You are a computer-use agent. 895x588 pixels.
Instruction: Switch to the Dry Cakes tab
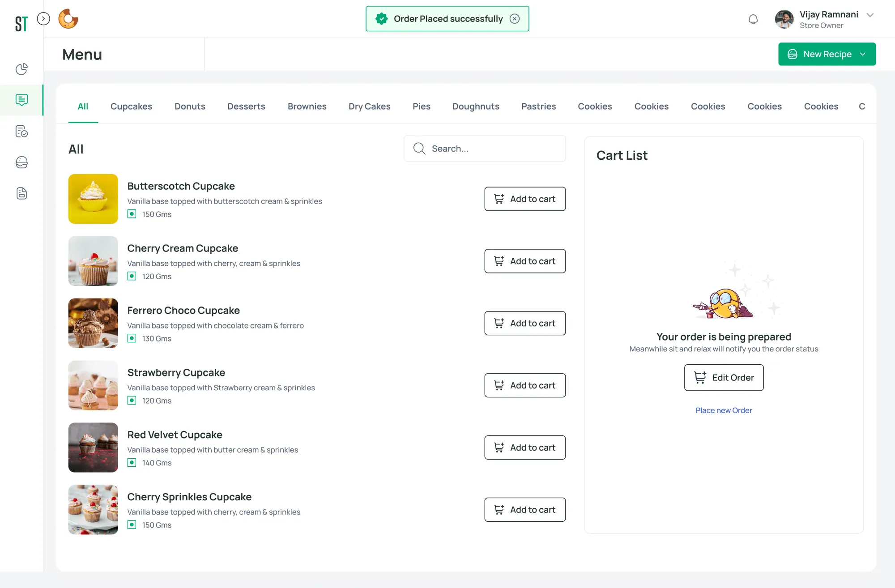[370, 107]
